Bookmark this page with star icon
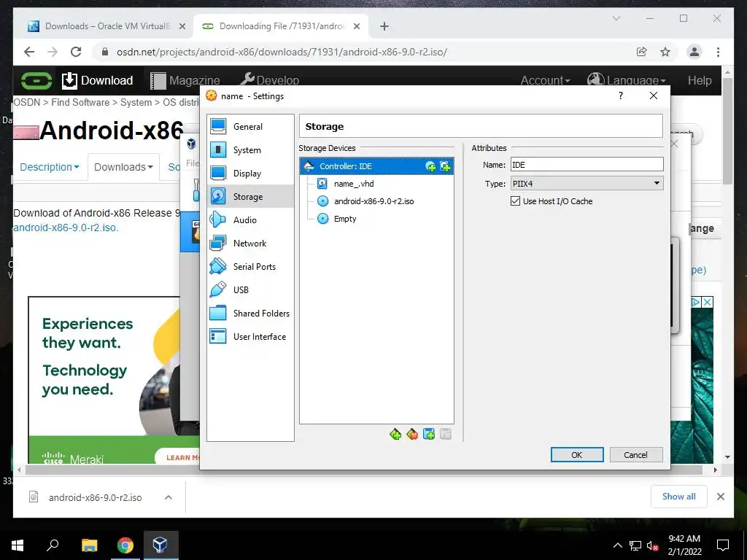 pos(665,52)
